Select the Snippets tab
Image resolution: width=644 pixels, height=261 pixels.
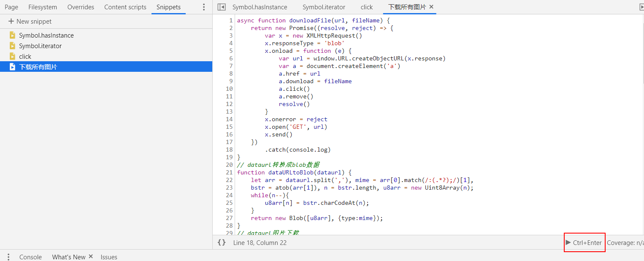click(168, 7)
